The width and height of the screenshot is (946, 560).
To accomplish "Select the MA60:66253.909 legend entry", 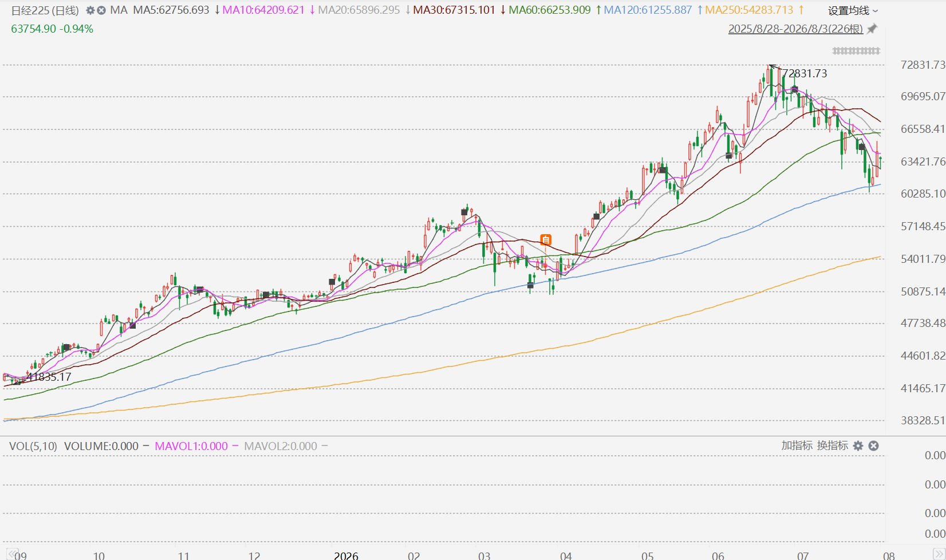I will click(550, 10).
